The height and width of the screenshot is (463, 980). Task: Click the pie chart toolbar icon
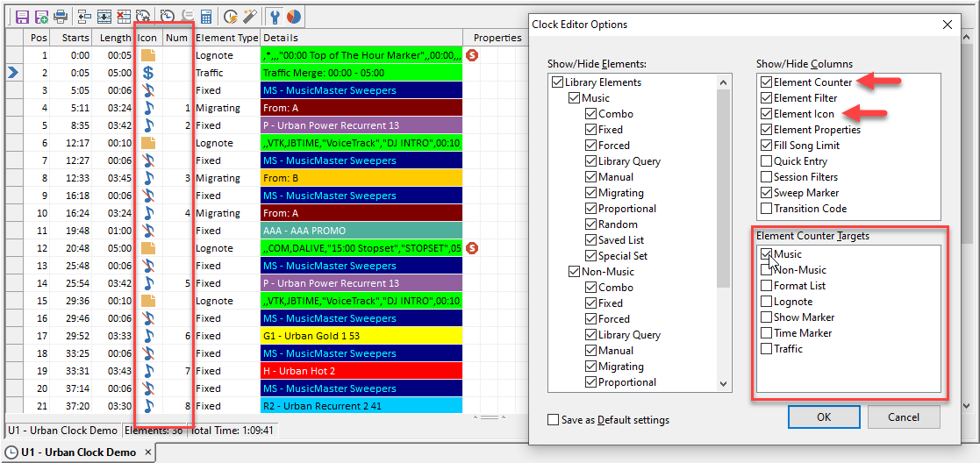click(x=293, y=17)
